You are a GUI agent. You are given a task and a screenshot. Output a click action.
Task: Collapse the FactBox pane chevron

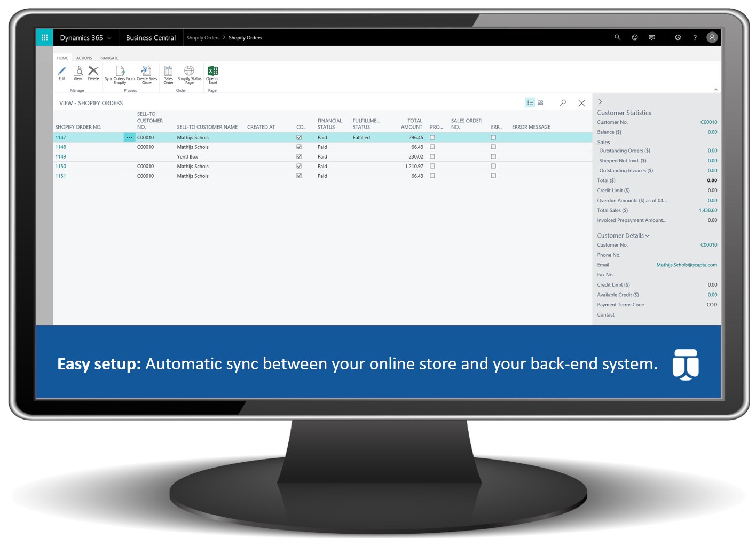[600, 101]
